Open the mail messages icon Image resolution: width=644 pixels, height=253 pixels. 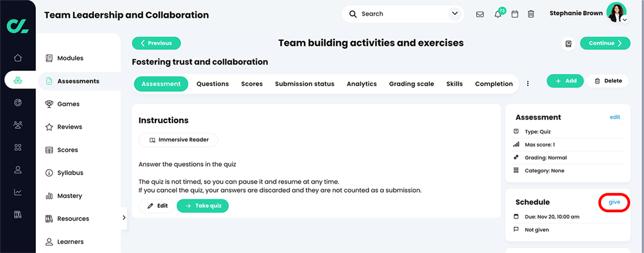tap(480, 14)
